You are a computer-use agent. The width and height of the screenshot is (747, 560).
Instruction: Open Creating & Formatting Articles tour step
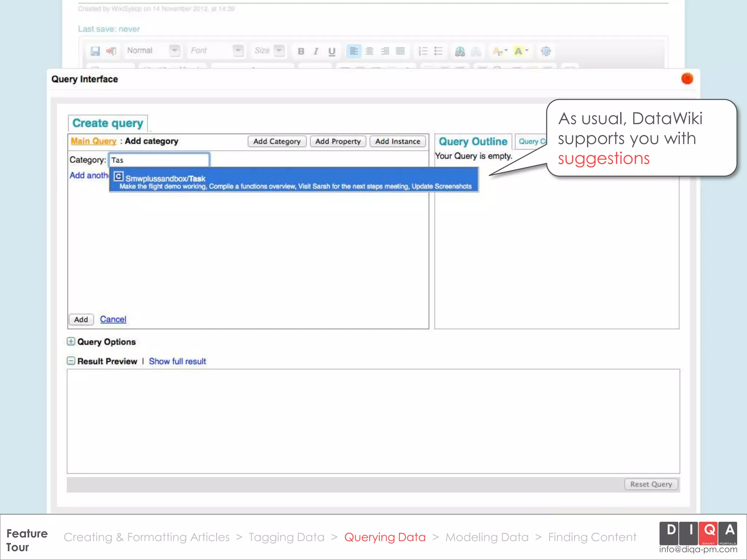click(147, 537)
